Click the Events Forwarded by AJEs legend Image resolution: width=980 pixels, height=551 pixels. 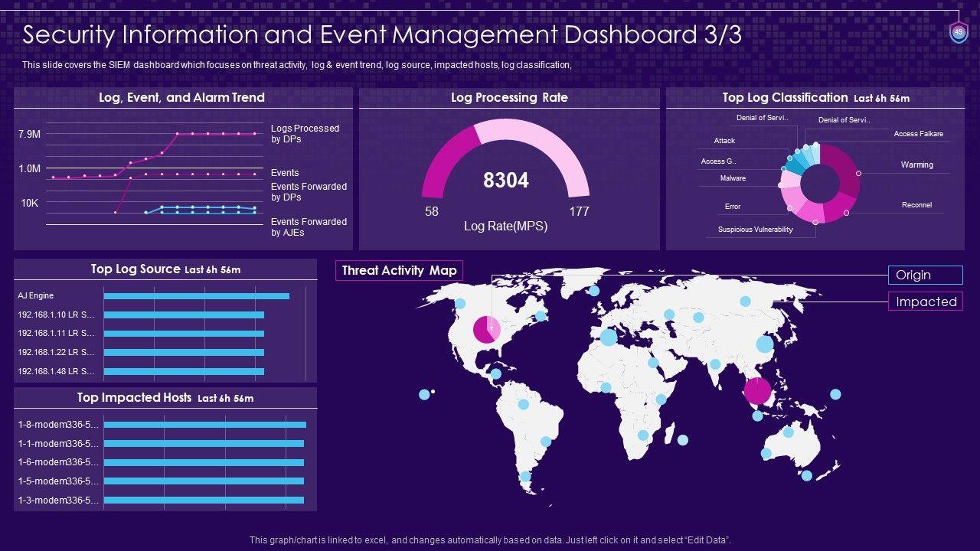tap(309, 227)
